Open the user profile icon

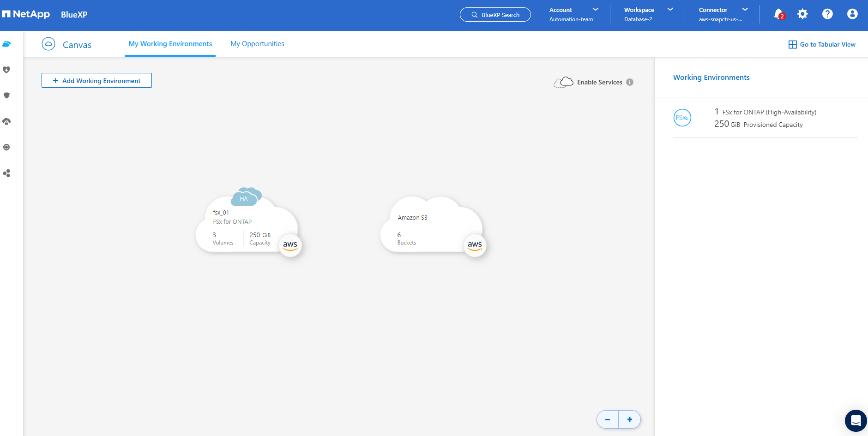pyautogui.click(x=852, y=14)
